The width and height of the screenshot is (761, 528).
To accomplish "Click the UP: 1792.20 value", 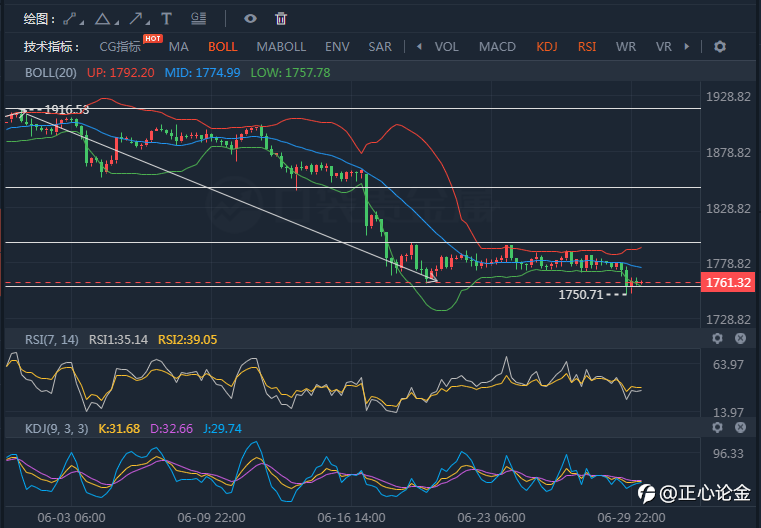I will (x=120, y=73).
